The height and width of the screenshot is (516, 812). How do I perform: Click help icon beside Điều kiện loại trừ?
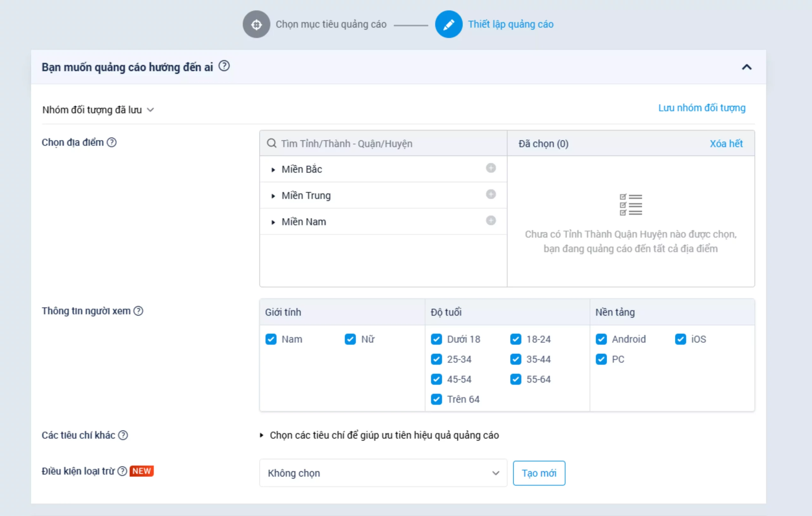point(122,471)
